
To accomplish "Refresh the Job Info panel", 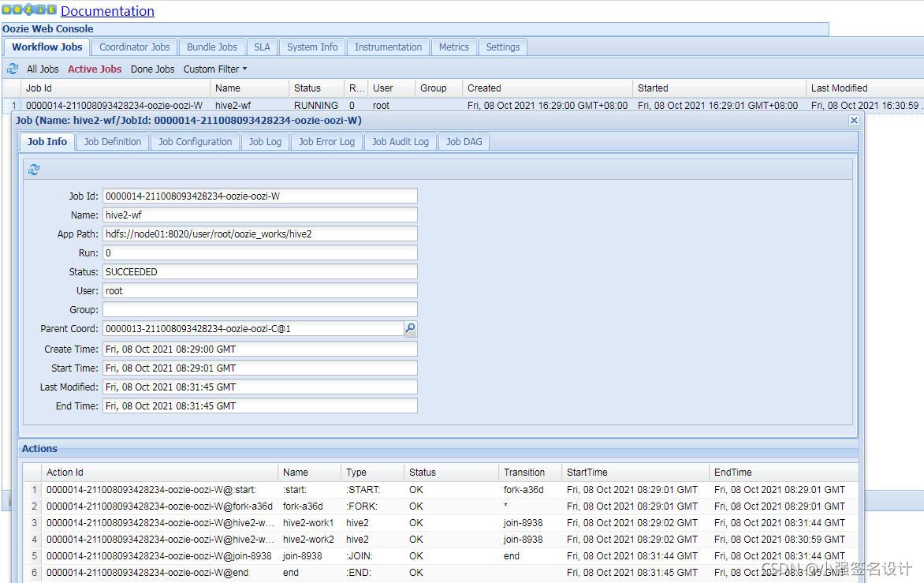I will pos(34,170).
